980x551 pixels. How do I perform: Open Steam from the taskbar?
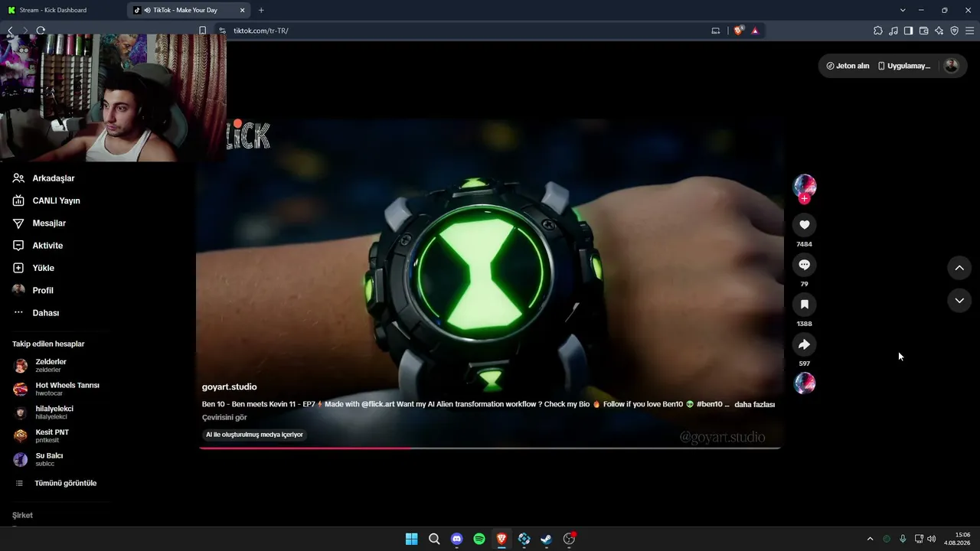pyautogui.click(x=546, y=539)
